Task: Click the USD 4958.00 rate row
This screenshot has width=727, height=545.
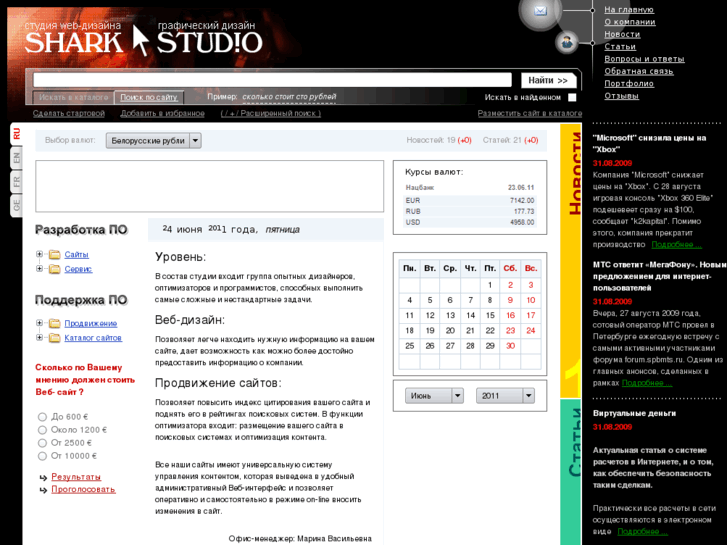Action: 470,222
